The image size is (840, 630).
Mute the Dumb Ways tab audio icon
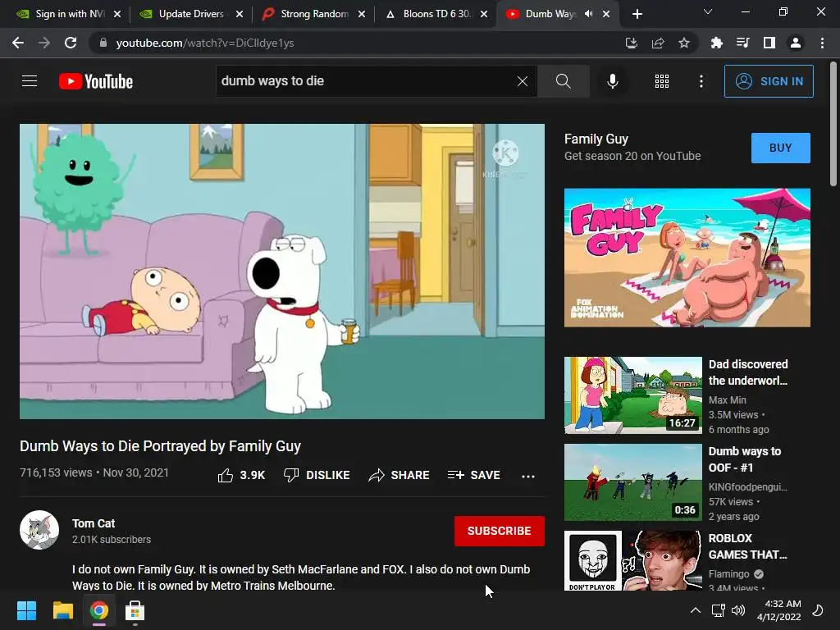[589, 14]
